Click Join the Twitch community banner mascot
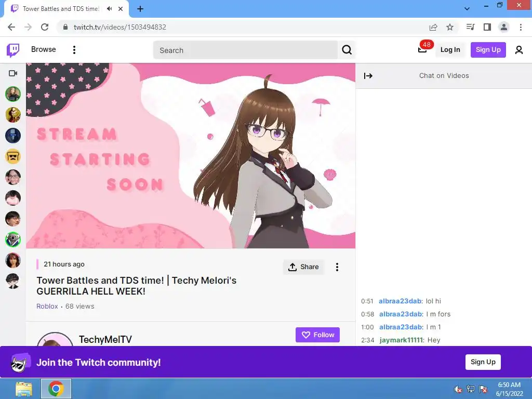Viewport: 532px width, 399px height. point(20,362)
